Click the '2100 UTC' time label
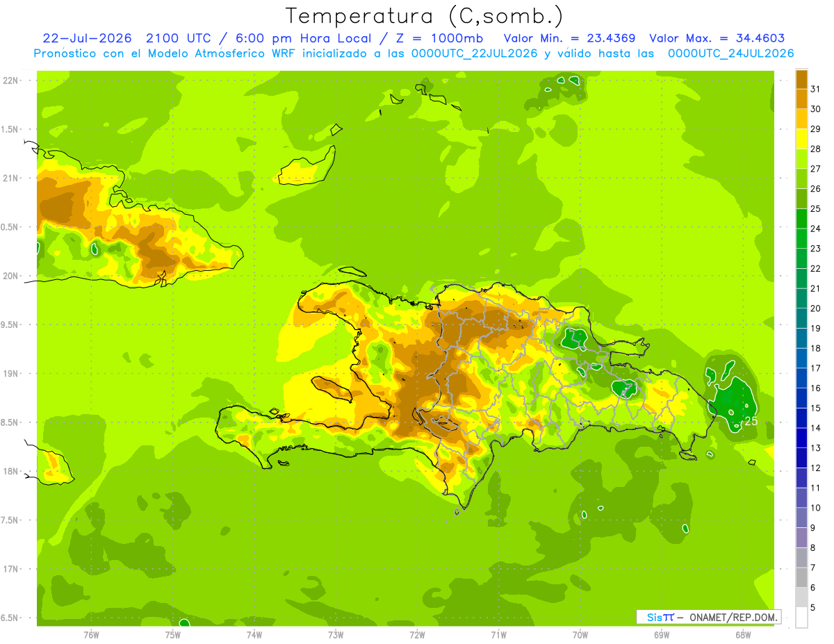This screenshot has width=834, height=644. 178,38
